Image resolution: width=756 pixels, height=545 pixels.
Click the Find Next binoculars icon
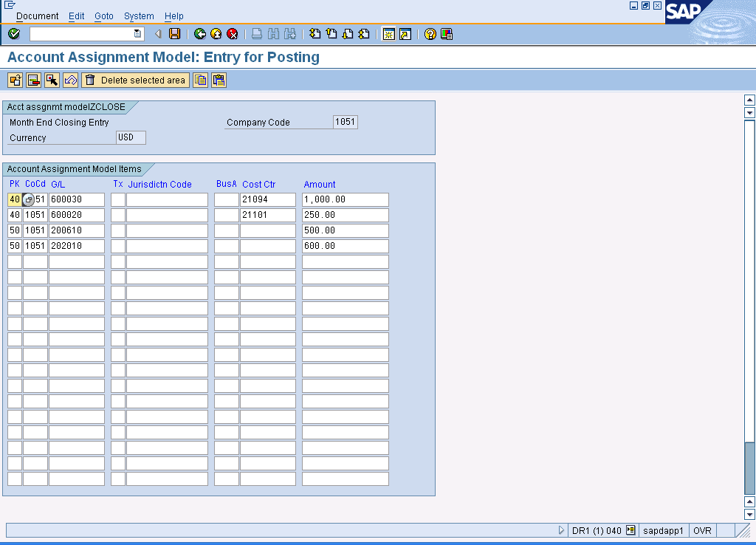[289, 34]
